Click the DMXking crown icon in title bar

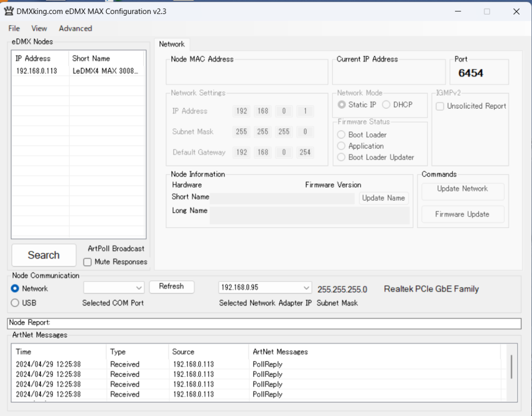coord(9,11)
